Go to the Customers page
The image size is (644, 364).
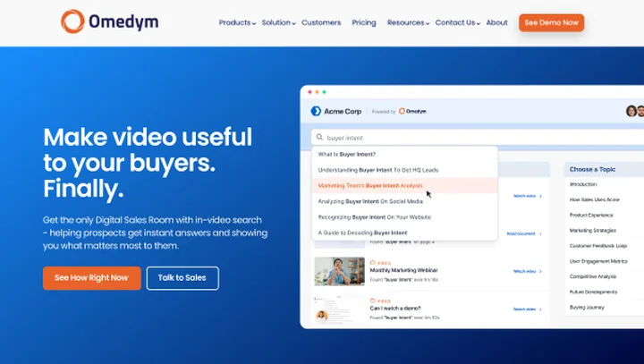click(321, 22)
